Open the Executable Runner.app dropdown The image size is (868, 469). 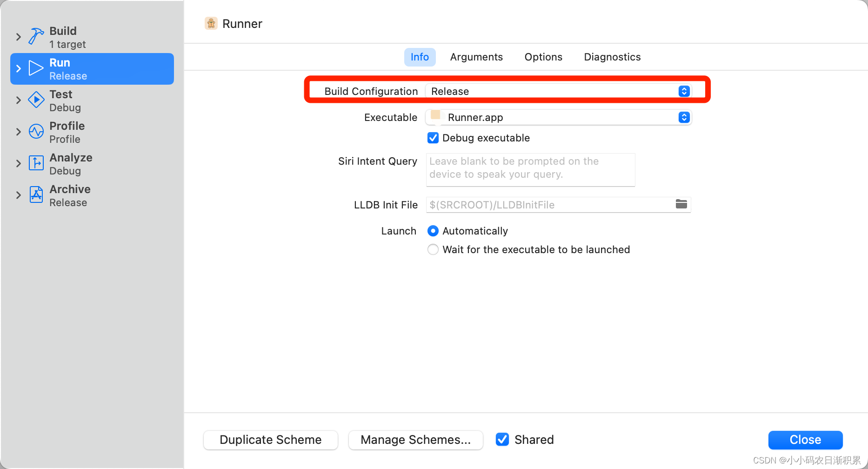[558, 117]
